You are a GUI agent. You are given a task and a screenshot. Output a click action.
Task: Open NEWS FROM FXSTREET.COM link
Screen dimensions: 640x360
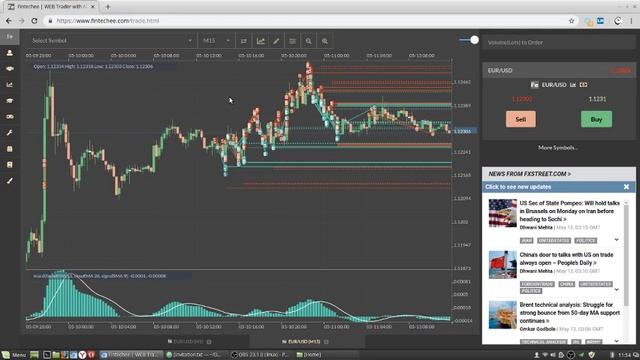coord(529,174)
